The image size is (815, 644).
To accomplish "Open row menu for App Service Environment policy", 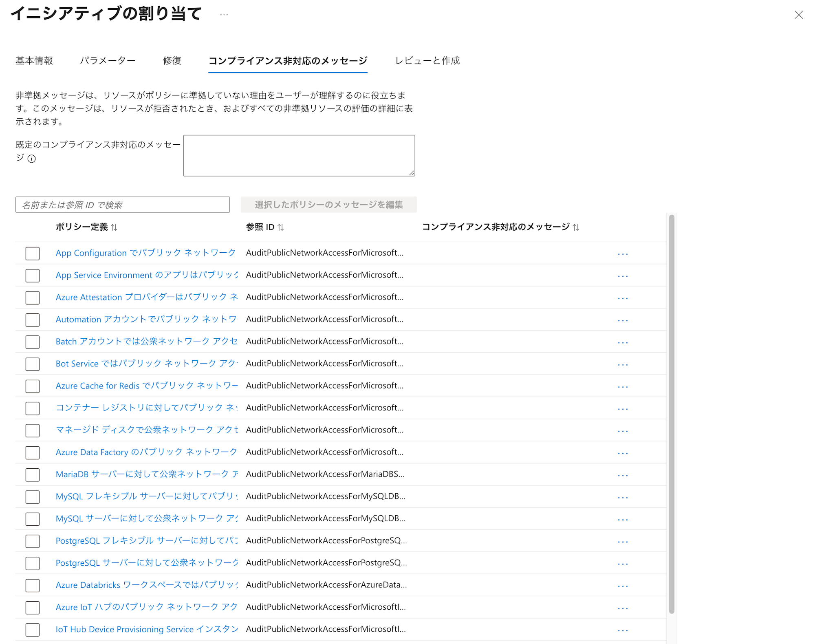I will pos(623,276).
